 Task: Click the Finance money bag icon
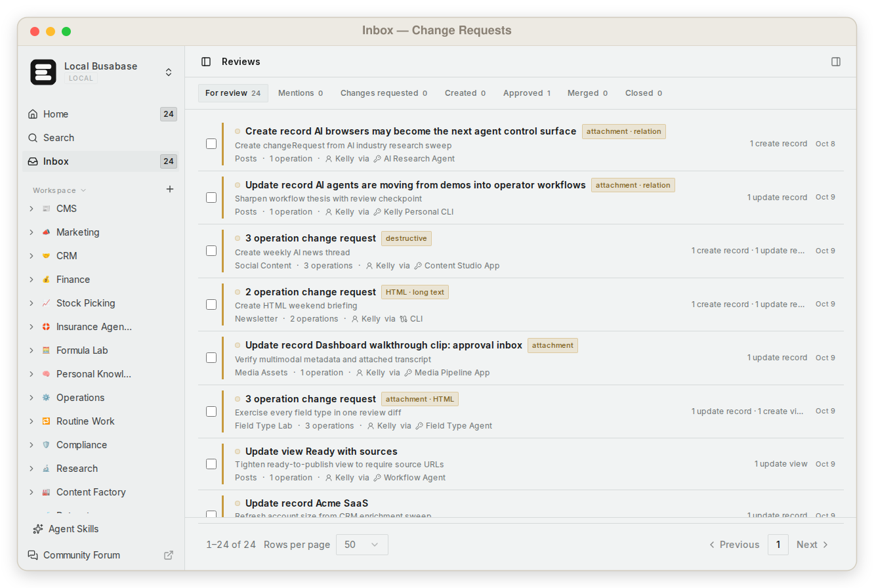tap(46, 280)
